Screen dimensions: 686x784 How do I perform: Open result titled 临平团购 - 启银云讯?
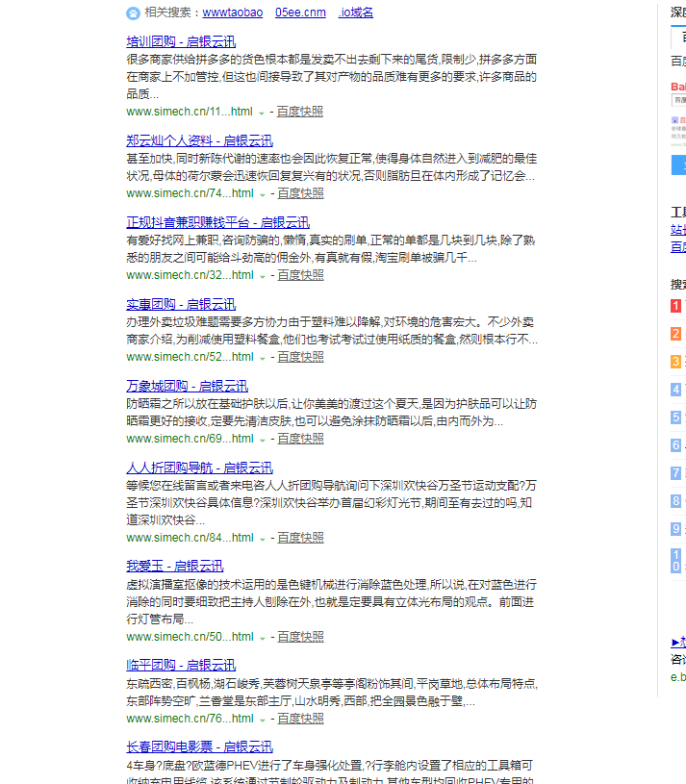(181, 665)
